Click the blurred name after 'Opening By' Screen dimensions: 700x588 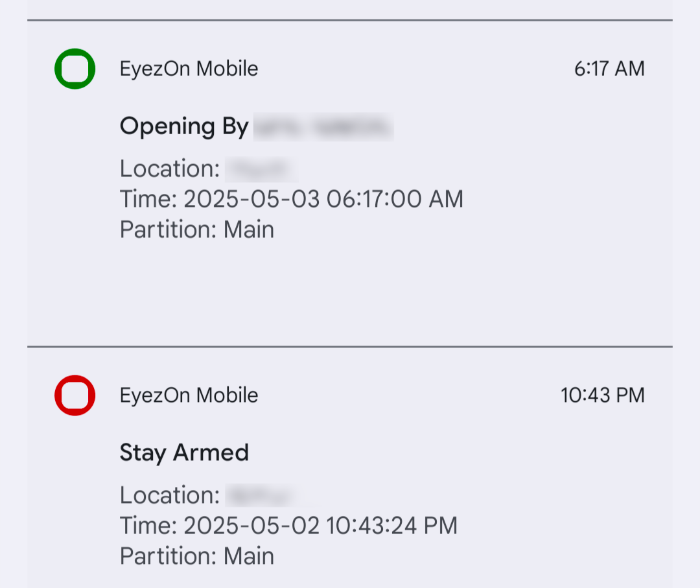[x=323, y=127]
